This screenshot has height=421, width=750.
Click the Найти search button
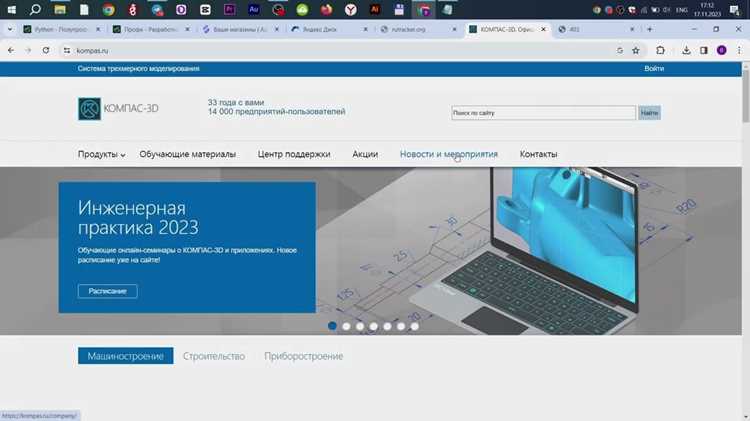[x=649, y=113]
